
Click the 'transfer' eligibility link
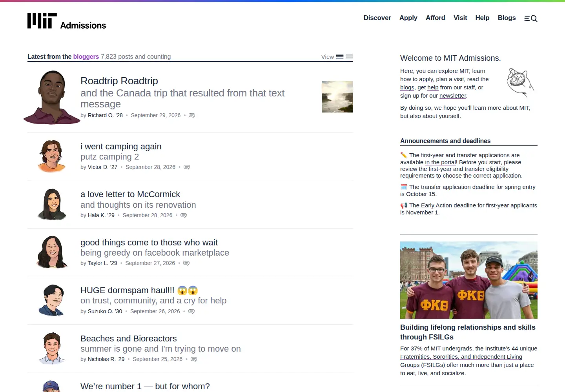click(474, 169)
